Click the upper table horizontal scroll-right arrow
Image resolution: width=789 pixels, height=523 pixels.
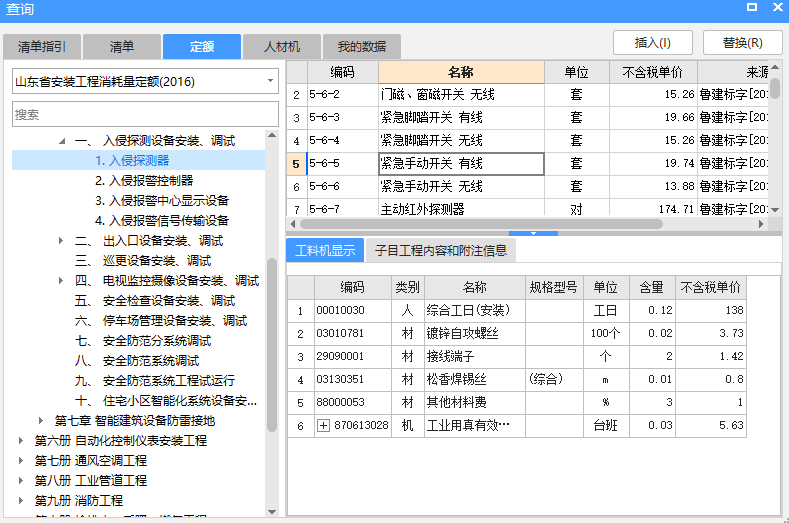point(761,223)
